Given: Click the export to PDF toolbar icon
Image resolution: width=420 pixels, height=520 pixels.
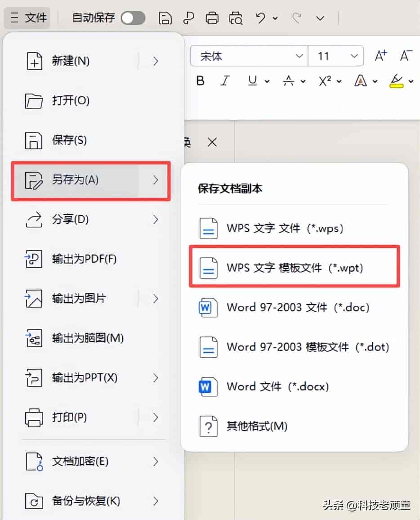Looking at the screenshot, I should (x=188, y=18).
